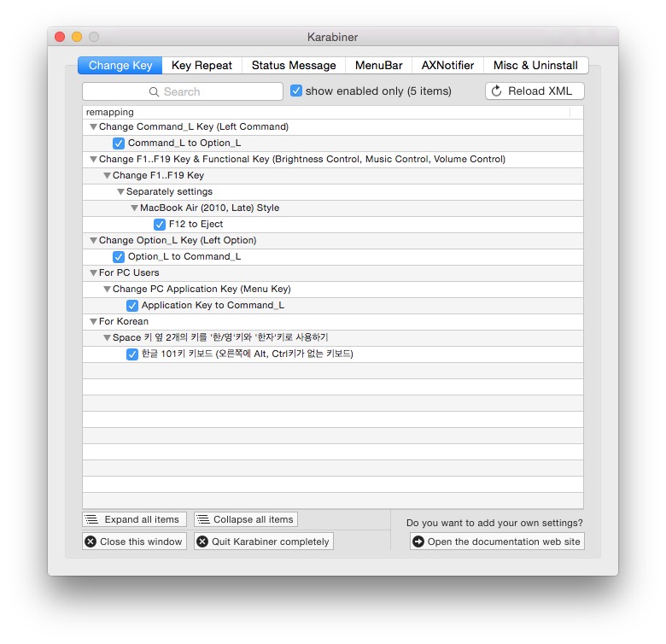Image resolution: width=666 pixels, height=644 pixels.
Task: Uncheck Command_L to Option_L
Action: (119, 143)
